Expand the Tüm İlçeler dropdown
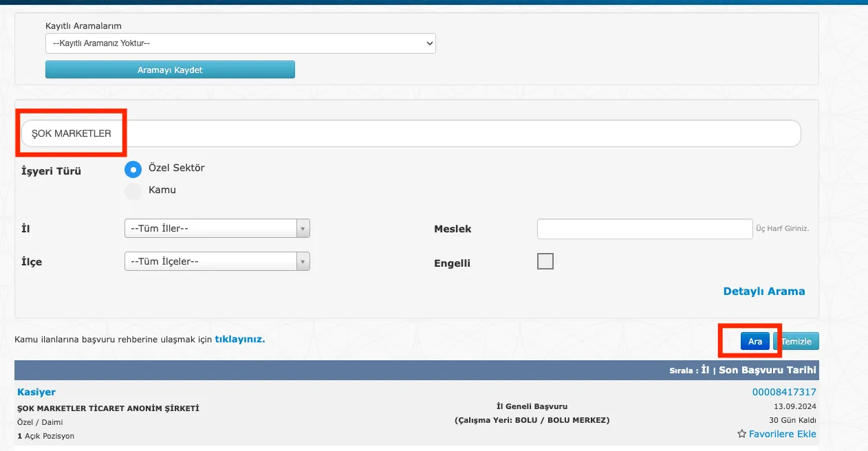Viewport: 868px width, 451px height. (217, 261)
